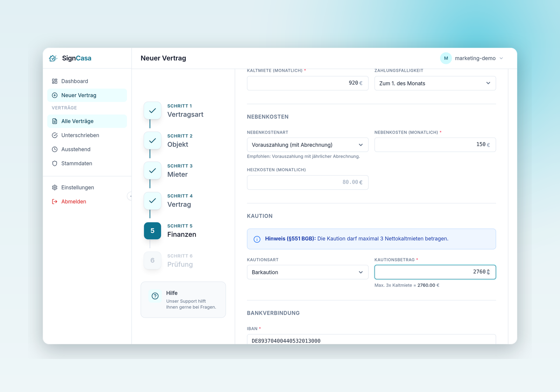Click the 'VERTRÄGE' sidebar group label

pos(64,108)
